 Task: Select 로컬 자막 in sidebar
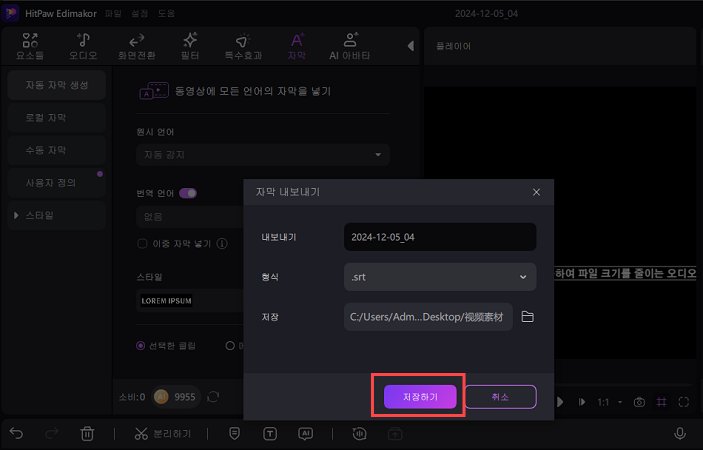[56, 118]
